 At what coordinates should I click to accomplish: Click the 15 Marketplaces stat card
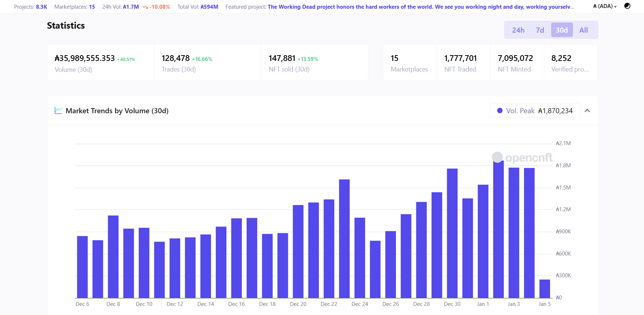pos(410,62)
